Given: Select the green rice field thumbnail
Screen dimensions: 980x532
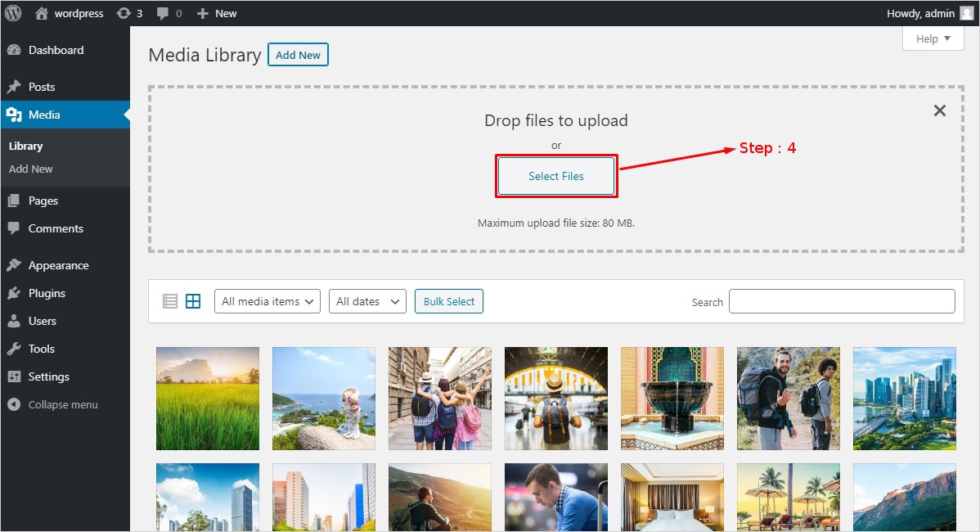Looking at the screenshot, I should (x=208, y=399).
